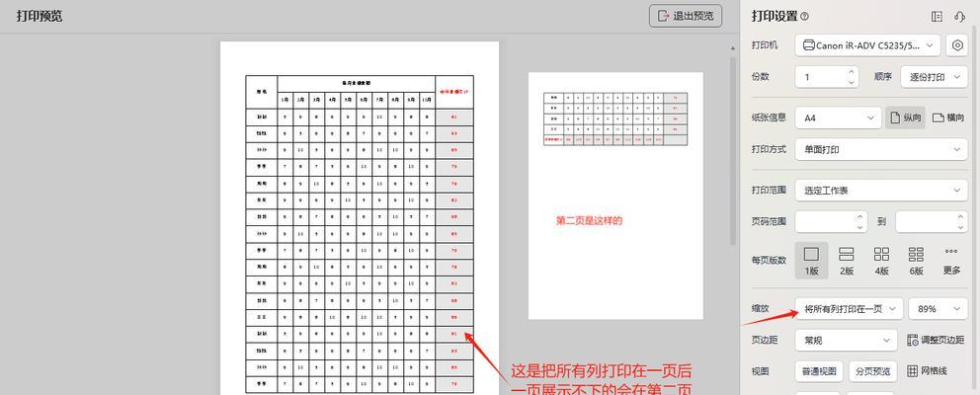Click the first page preview thumbnail
The width and height of the screenshot is (980, 395).
(360, 218)
